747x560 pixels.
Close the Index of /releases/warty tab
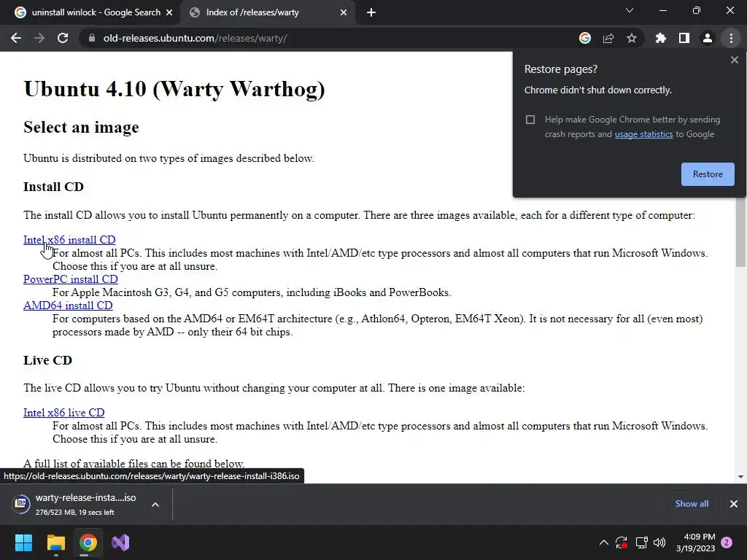pyautogui.click(x=344, y=13)
